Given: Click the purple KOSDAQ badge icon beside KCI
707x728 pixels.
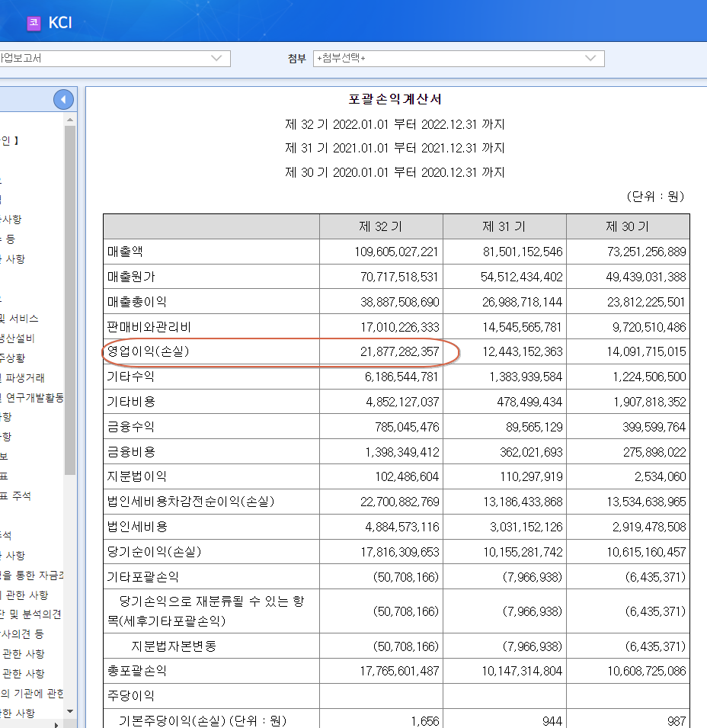Looking at the screenshot, I should tap(34, 23).
